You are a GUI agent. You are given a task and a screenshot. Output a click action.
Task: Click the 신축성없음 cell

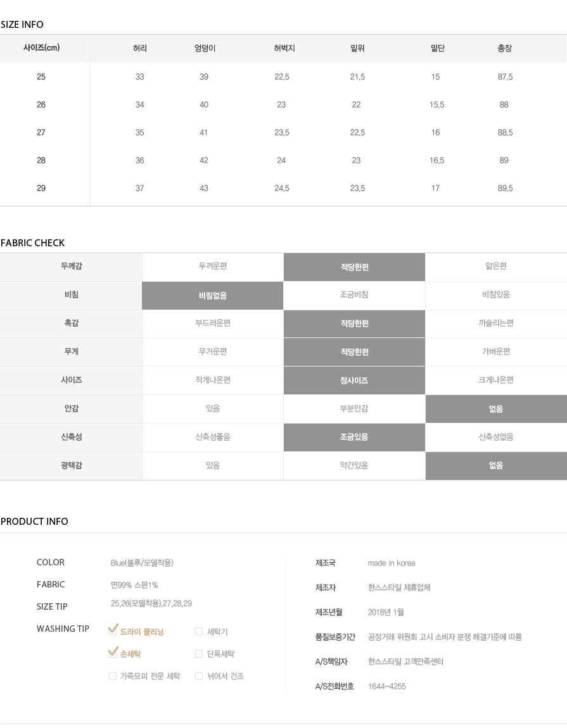[496, 437]
